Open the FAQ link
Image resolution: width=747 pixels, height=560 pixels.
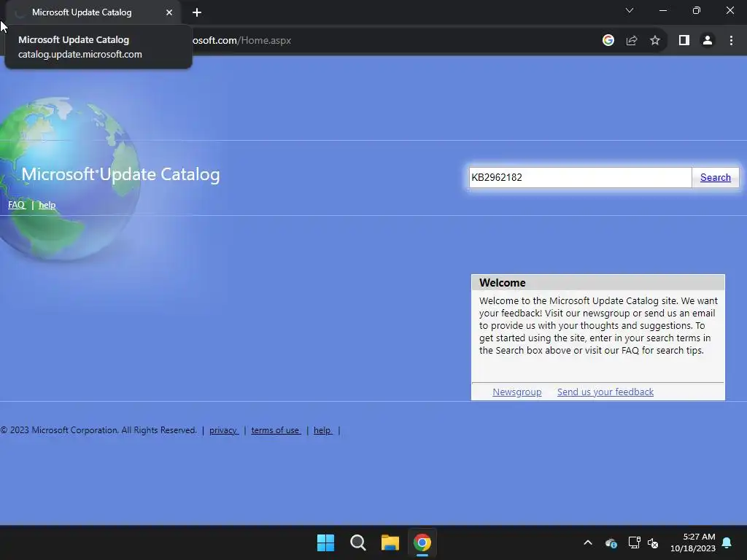point(17,205)
